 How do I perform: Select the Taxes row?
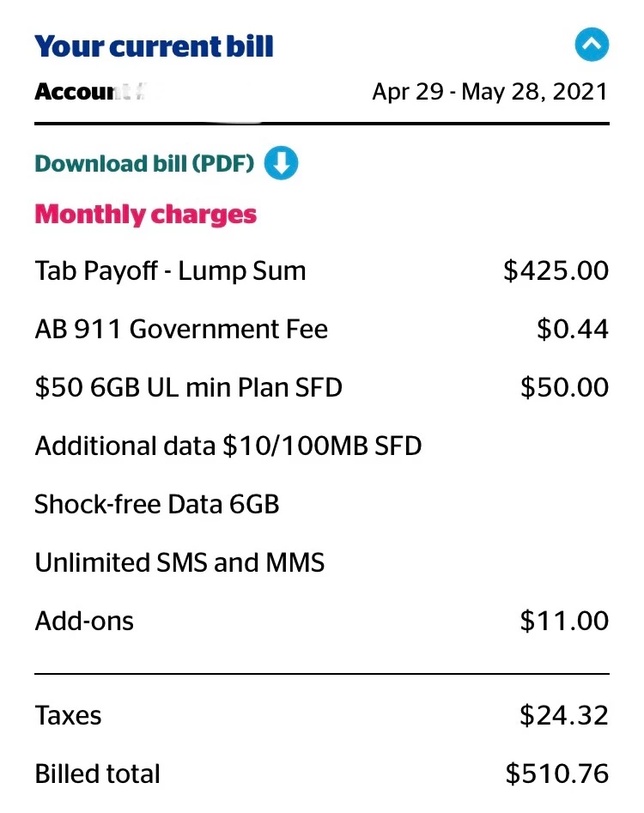322,715
